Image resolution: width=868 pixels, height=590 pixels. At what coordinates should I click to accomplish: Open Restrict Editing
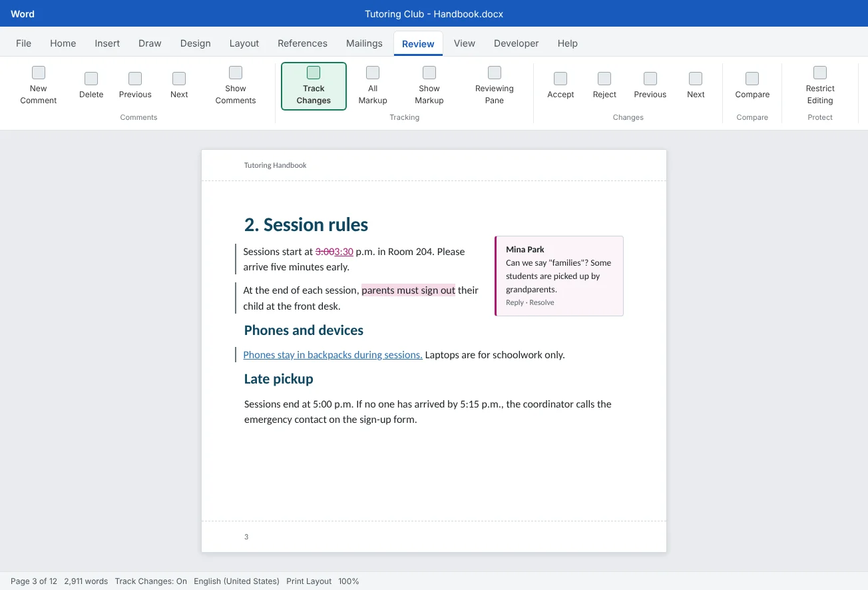click(x=820, y=86)
